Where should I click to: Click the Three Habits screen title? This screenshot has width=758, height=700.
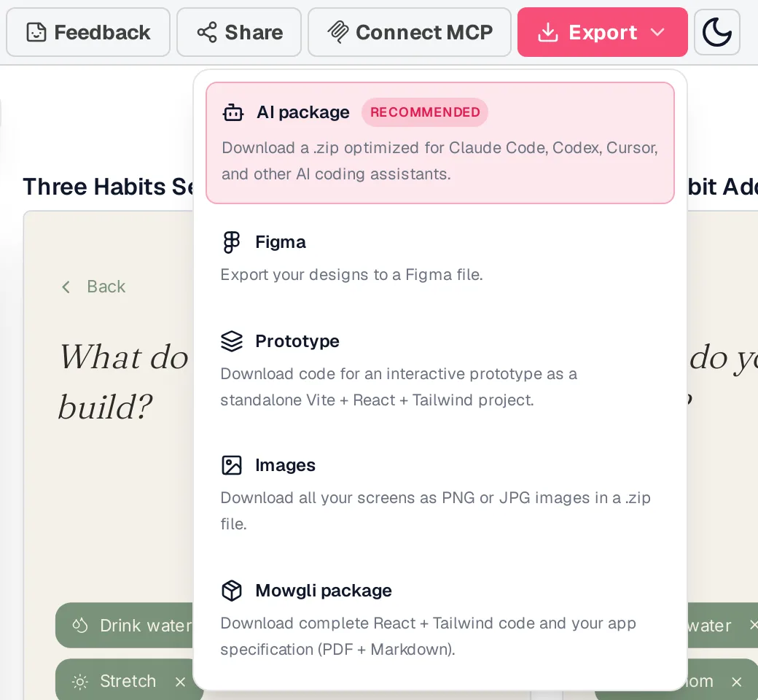tap(108, 187)
